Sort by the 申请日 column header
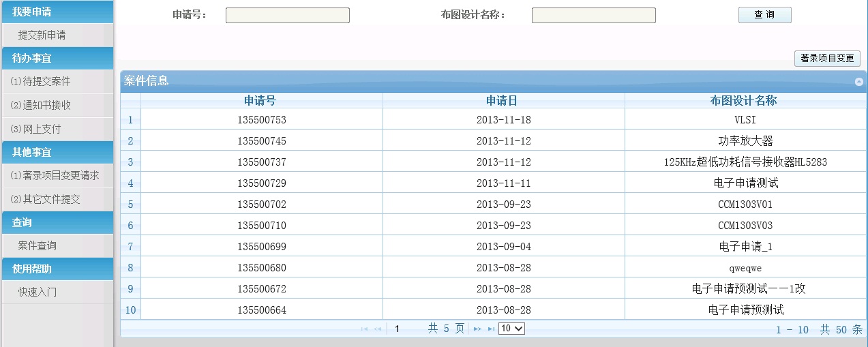This screenshot has height=347, width=868. tap(503, 101)
